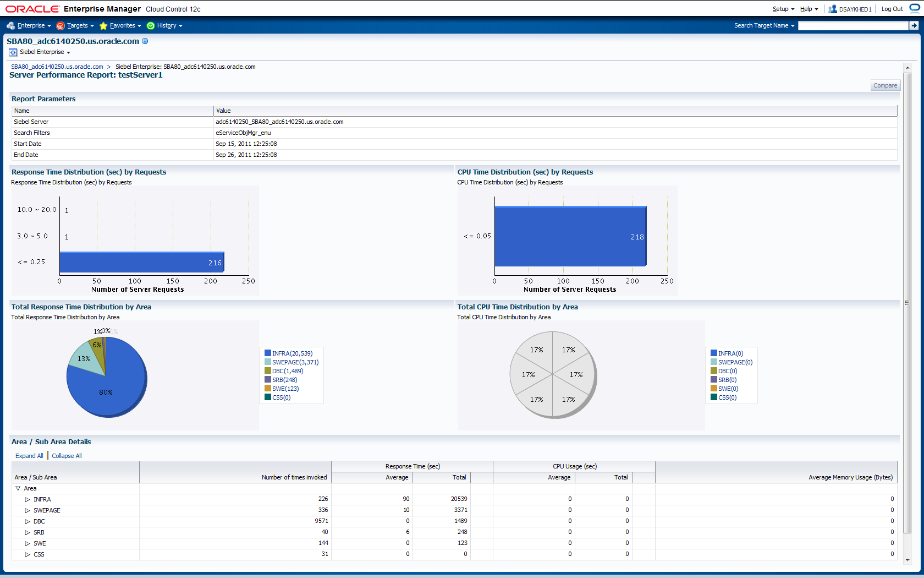
Task: Click the Sep 15, 2011 12:25:08 start date
Action: (246, 144)
